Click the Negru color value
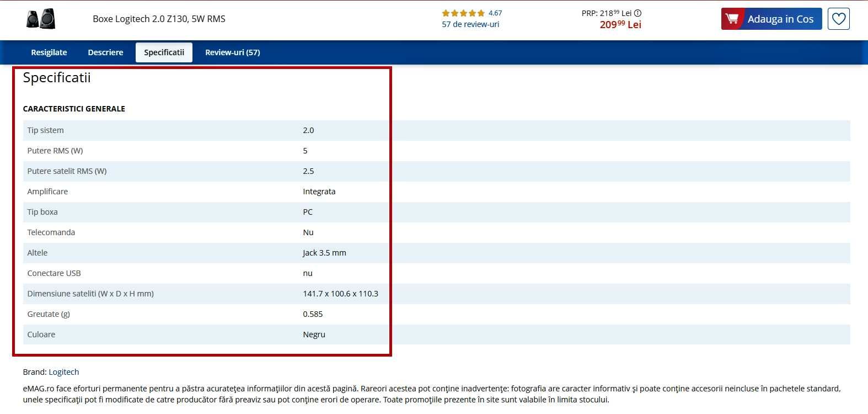 314,335
